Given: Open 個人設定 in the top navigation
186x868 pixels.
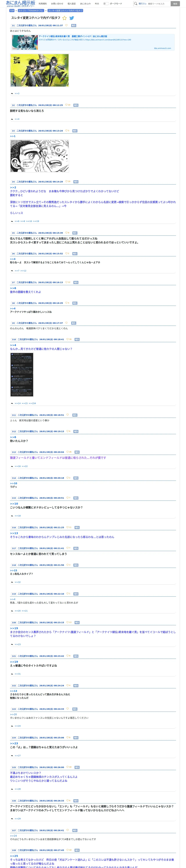Looking at the screenshot, I should (72, 4).
